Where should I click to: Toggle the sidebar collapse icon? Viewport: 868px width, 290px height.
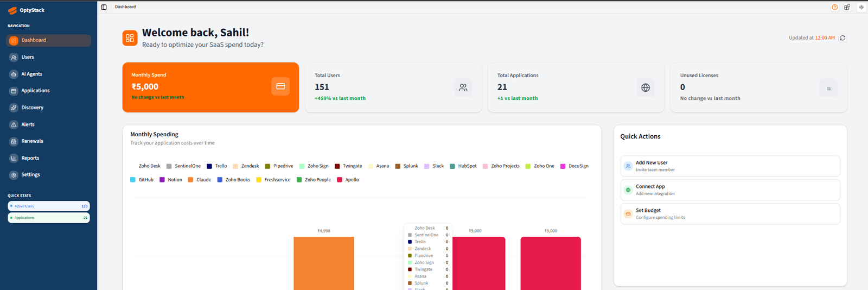click(104, 7)
